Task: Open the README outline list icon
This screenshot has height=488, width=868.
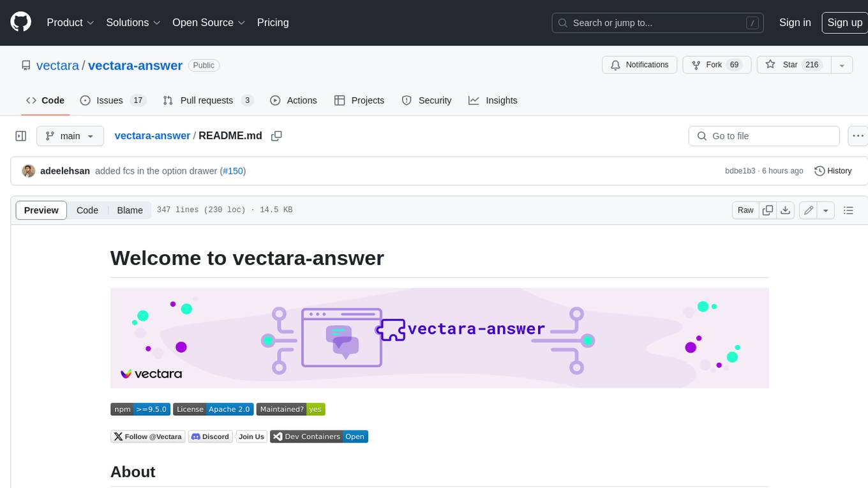Action: (848, 210)
